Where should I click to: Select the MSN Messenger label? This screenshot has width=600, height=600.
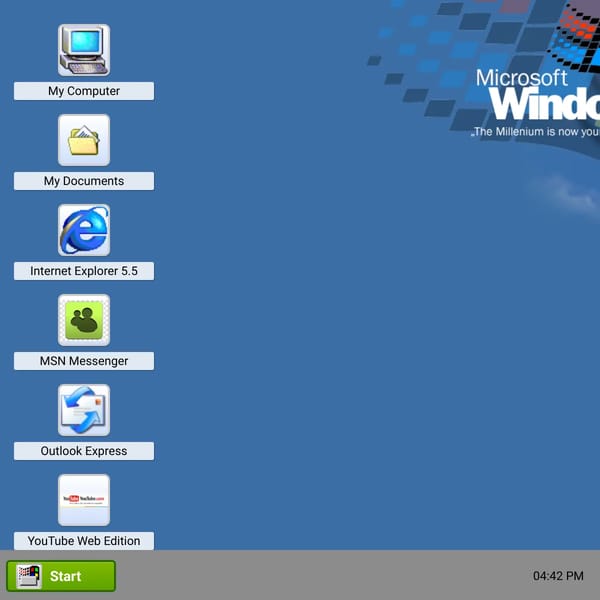84,361
